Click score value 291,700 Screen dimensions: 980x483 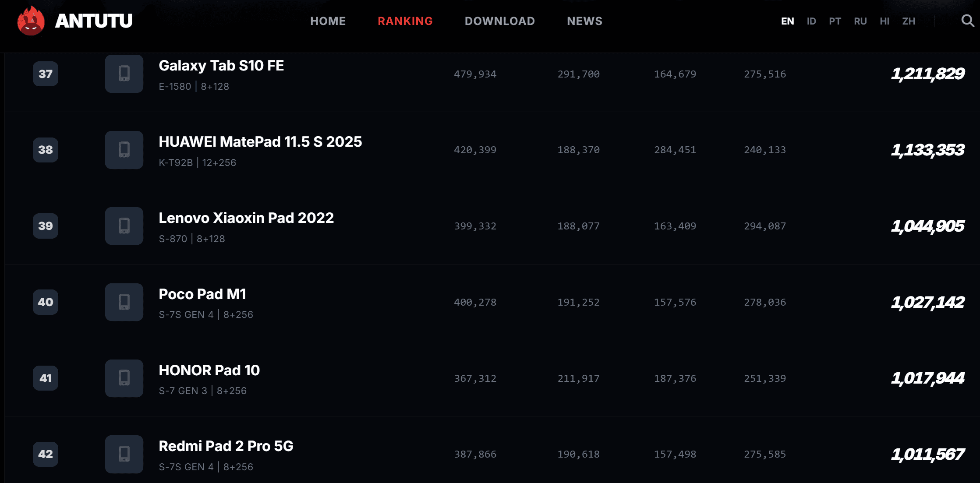pos(579,74)
